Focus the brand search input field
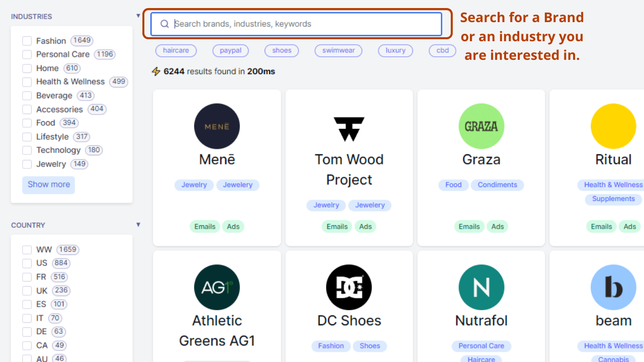This screenshot has height=362, width=644. click(302, 24)
